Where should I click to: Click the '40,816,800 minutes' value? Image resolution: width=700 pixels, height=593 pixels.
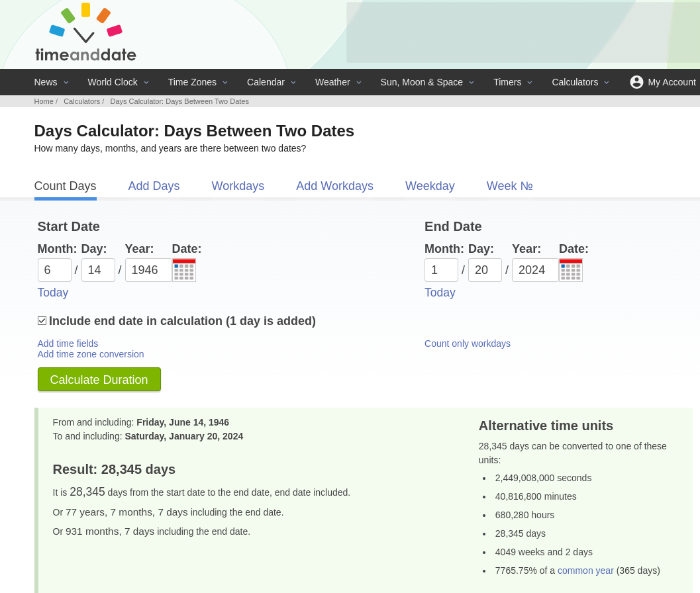click(536, 496)
